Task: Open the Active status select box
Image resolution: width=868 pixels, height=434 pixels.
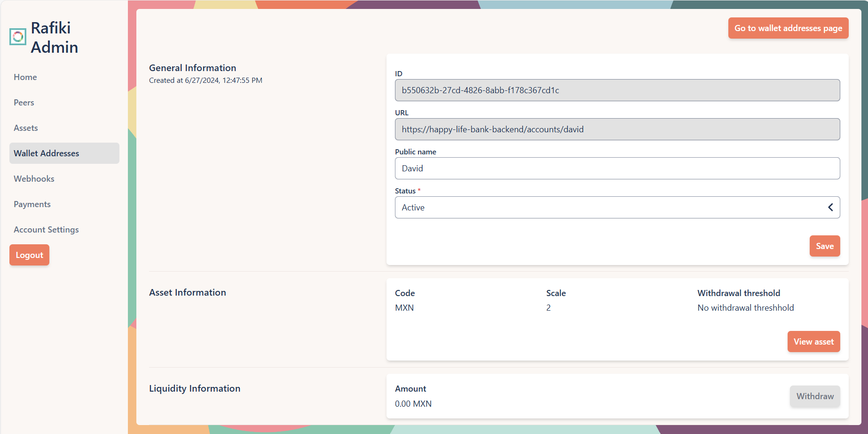Action: pyautogui.click(x=611, y=208)
